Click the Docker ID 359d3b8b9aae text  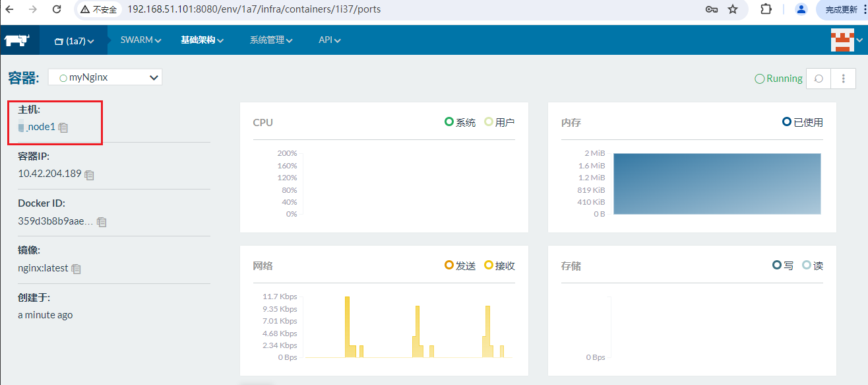[55, 221]
